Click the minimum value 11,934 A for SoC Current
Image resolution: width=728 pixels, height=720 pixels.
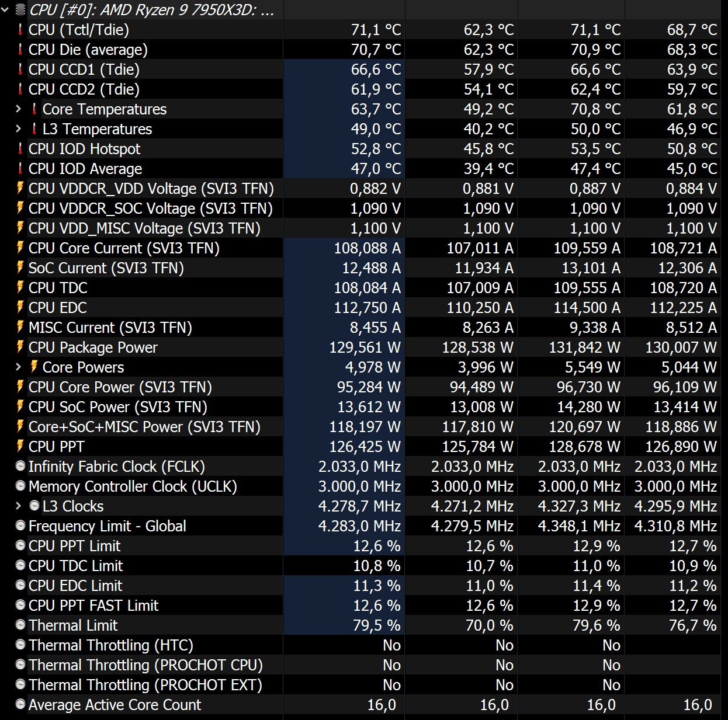pyautogui.click(x=484, y=268)
